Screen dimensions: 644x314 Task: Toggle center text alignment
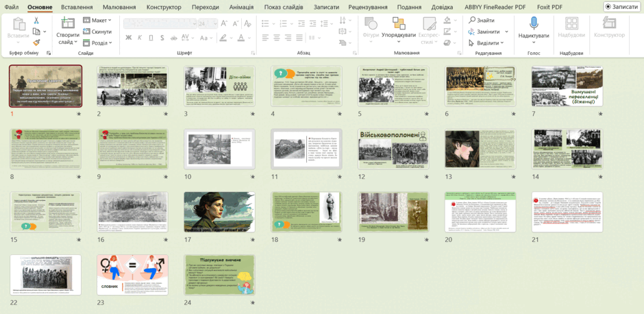point(277,36)
